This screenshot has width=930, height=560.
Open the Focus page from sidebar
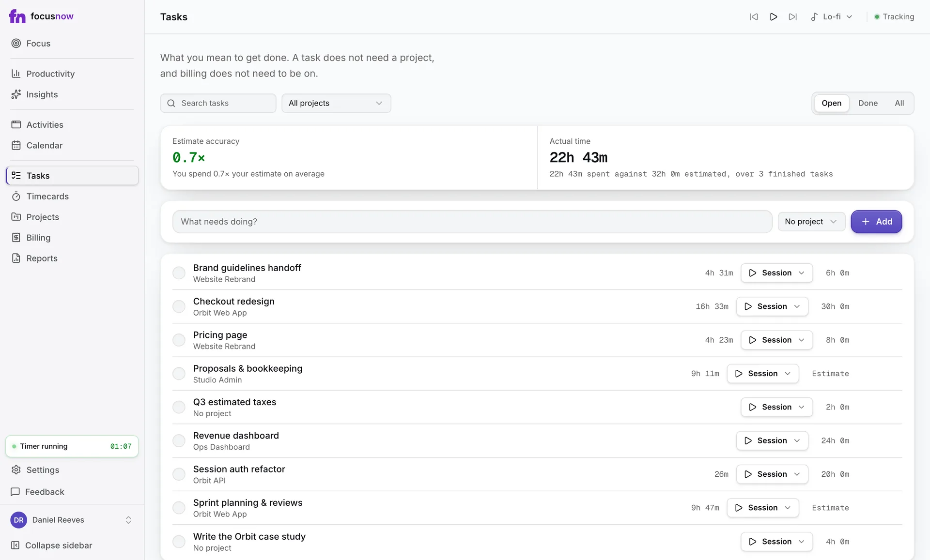click(x=72, y=44)
